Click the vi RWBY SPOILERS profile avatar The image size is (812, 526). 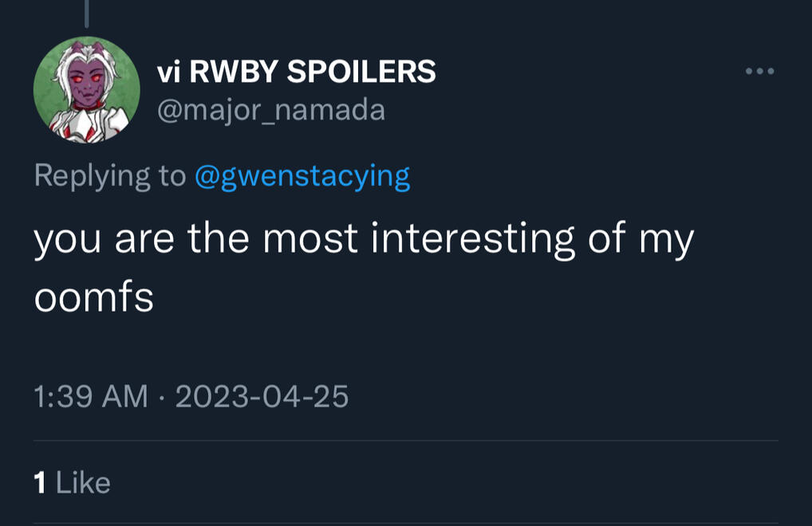click(87, 90)
